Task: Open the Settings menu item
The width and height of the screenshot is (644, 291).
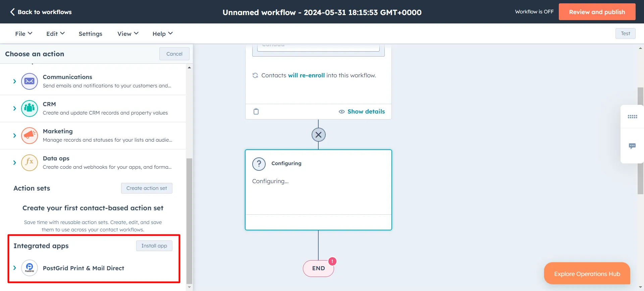Action: click(90, 33)
